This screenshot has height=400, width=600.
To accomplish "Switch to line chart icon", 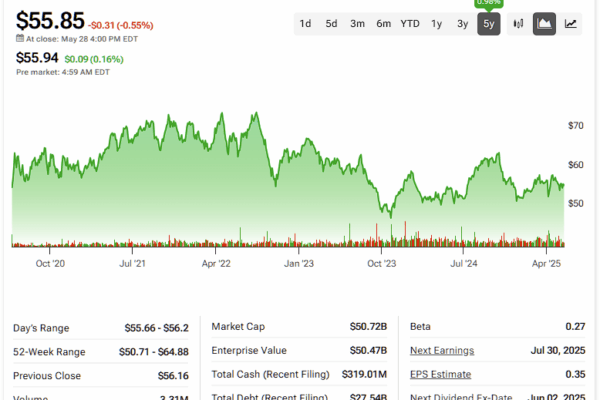I will pos(571,24).
